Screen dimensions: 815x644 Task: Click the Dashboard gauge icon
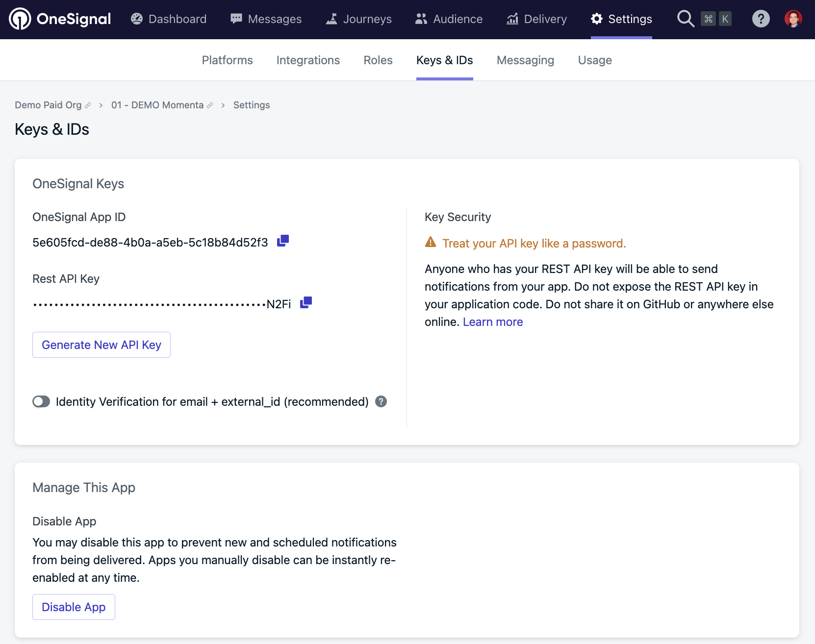click(137, 19)
